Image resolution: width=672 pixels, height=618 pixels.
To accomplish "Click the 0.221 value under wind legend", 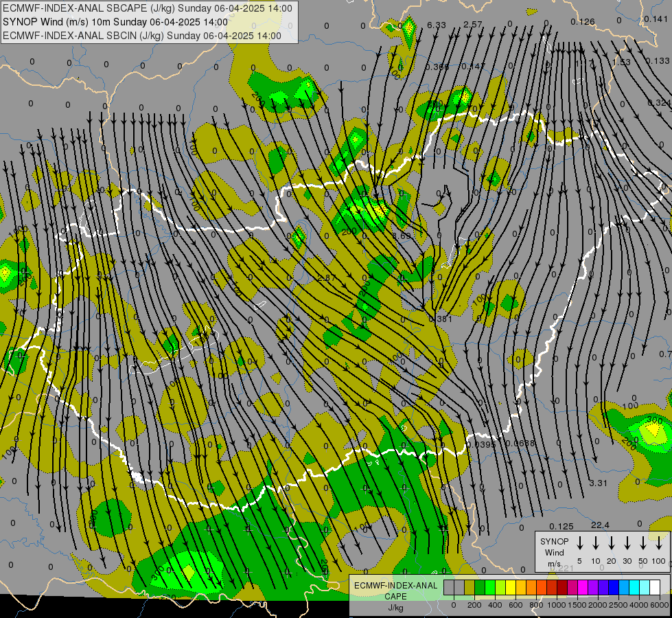I will [561, 569].
